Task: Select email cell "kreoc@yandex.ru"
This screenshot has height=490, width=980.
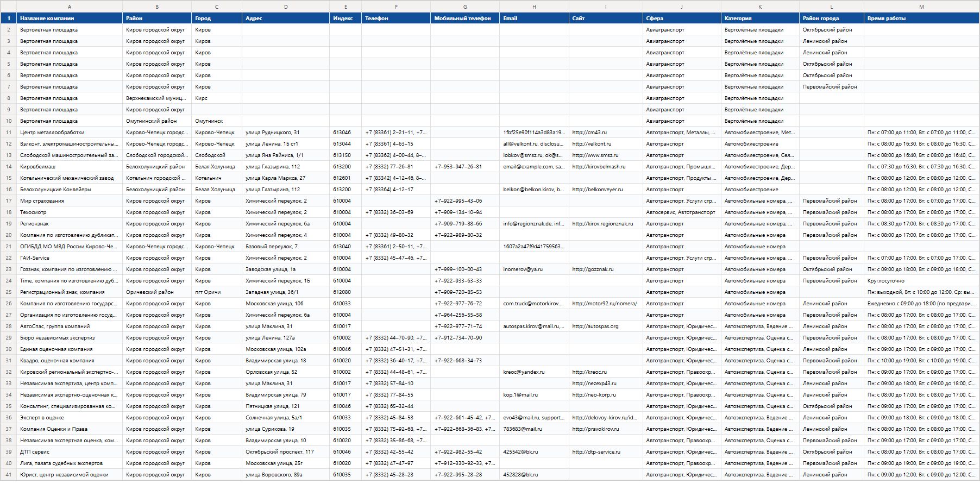Action: 534,372
